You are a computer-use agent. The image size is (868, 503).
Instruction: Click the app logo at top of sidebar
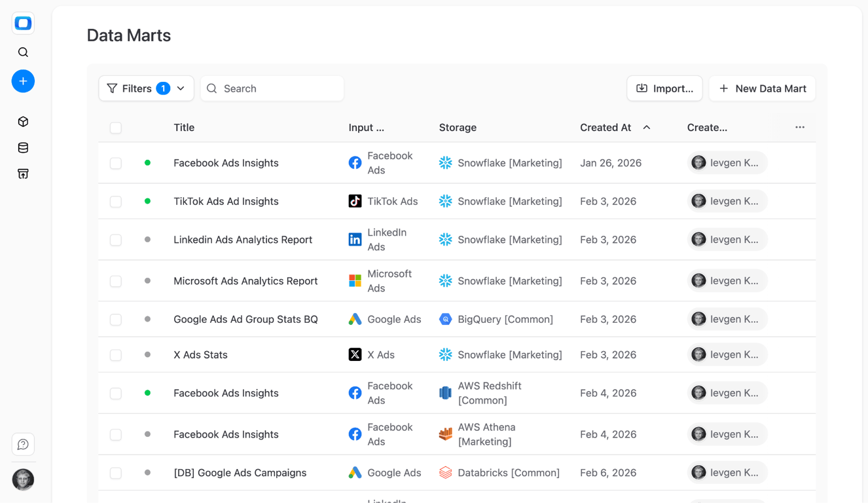pyautogui.click(x=23, y=24)
